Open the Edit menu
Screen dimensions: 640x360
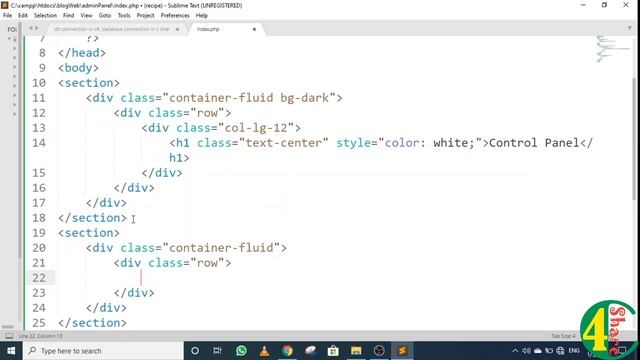click(23, 16)
